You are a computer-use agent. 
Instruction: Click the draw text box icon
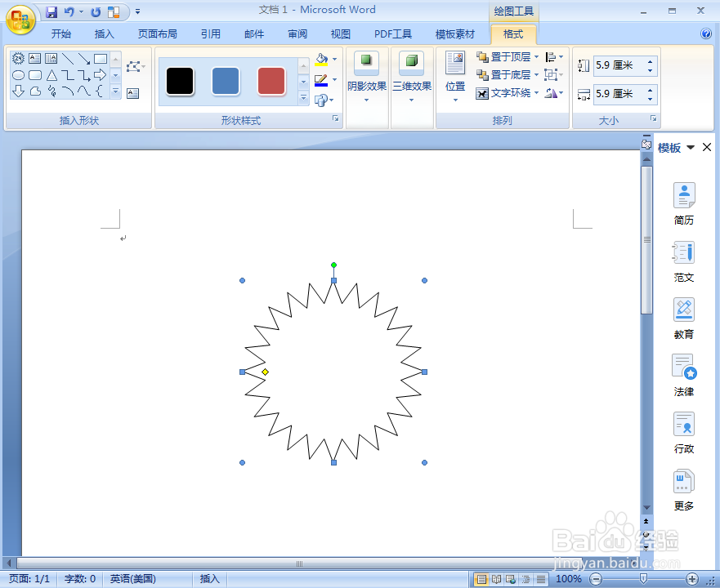coord(132,94)
